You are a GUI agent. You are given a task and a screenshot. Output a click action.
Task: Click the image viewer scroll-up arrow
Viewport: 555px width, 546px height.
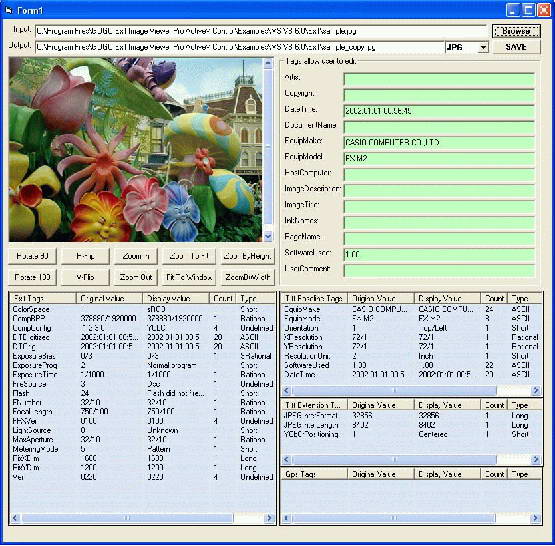(x=268, y=63)
